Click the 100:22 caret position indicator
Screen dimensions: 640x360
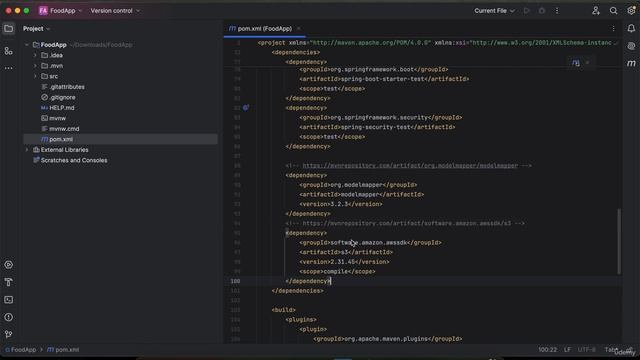[x=547, y=350]
